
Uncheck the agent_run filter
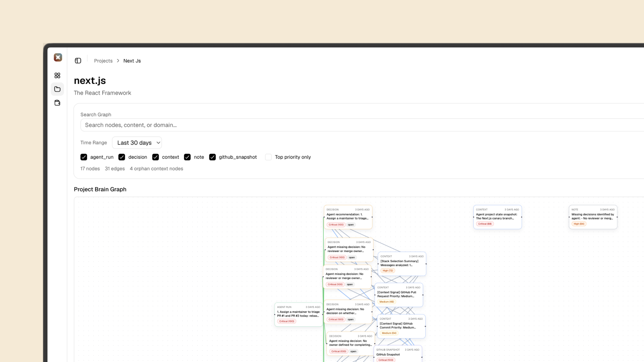point(84,157)
